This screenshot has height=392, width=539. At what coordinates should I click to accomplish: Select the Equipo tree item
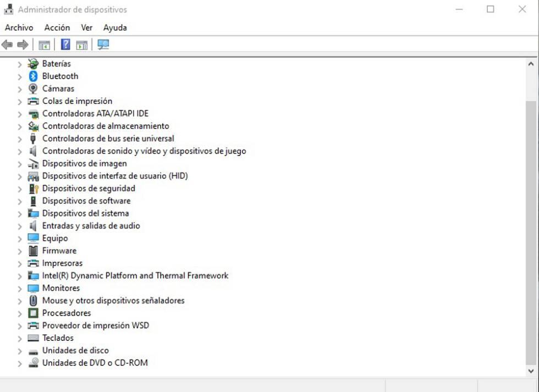(x=55, y=238)
